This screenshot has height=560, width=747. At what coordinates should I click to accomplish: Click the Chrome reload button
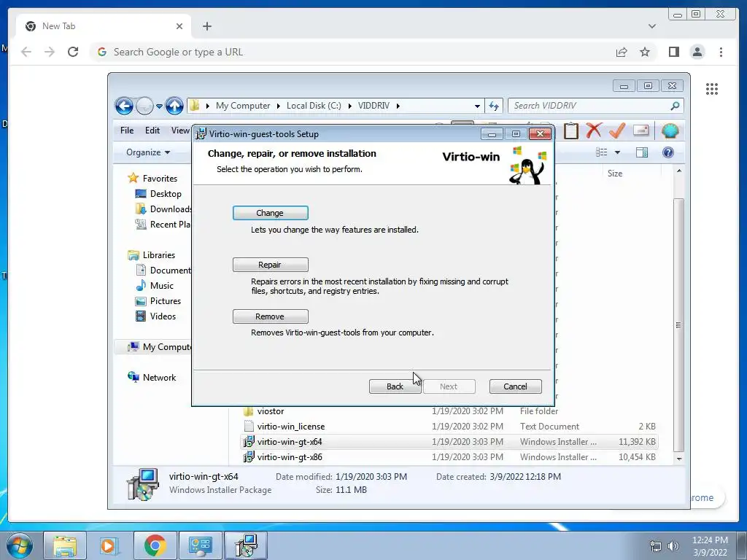point(73,52)
